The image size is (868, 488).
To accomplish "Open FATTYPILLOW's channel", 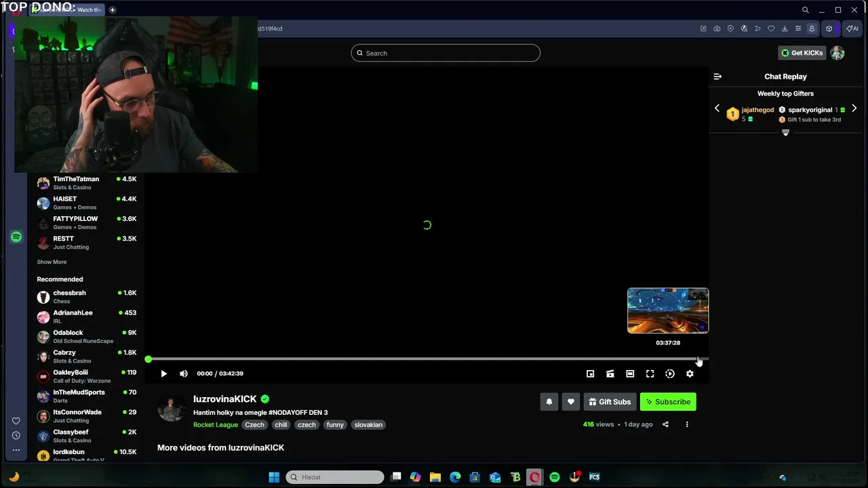I will 87,222.
